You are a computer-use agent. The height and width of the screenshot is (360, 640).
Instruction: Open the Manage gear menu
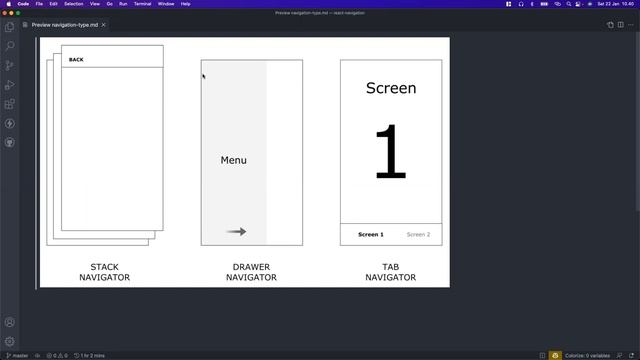(x=9, y=341)
